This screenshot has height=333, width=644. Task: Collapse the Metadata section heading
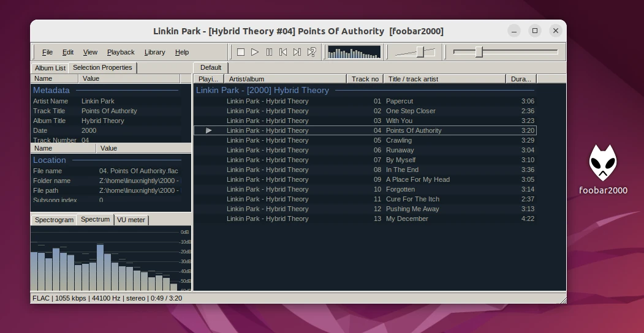[x=51, y=90]
